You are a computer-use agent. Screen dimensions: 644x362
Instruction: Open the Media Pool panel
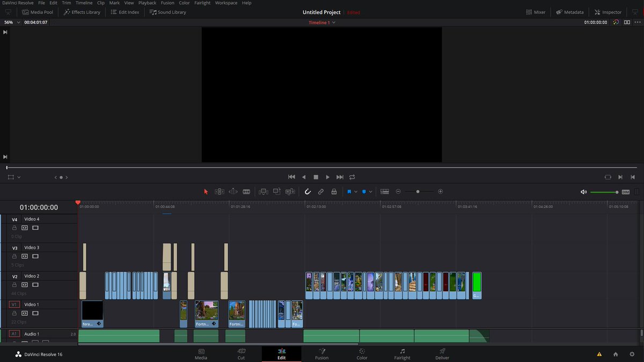pos(38,12)
